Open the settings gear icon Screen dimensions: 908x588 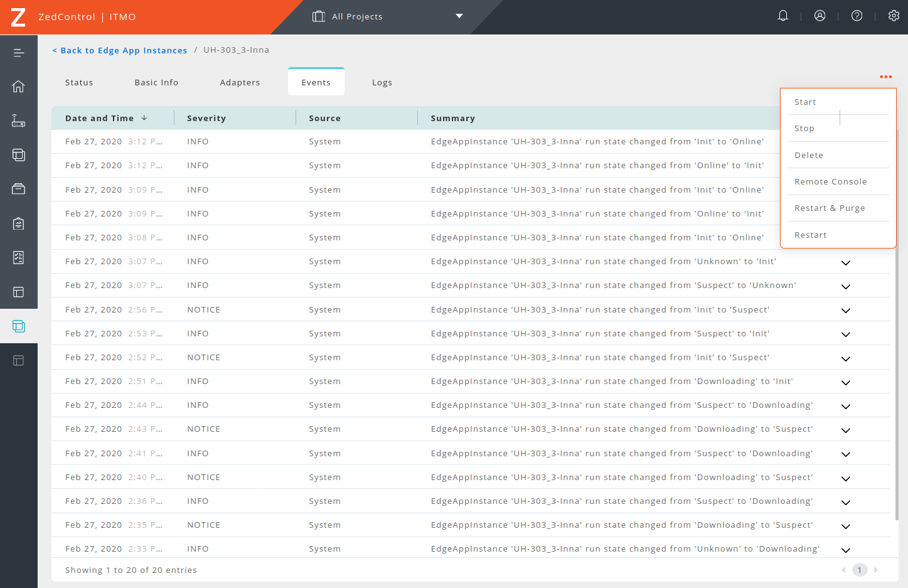tap(894, 16)
